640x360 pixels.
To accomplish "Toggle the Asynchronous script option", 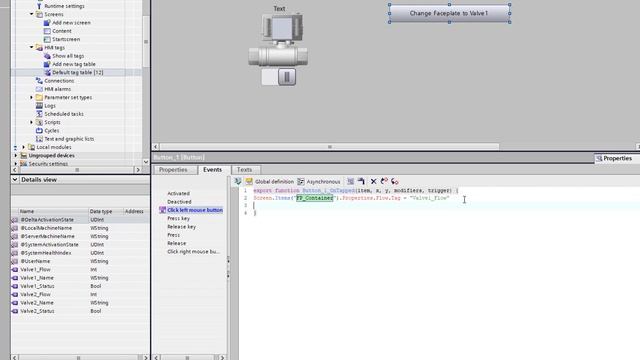I will pos(319,182).
